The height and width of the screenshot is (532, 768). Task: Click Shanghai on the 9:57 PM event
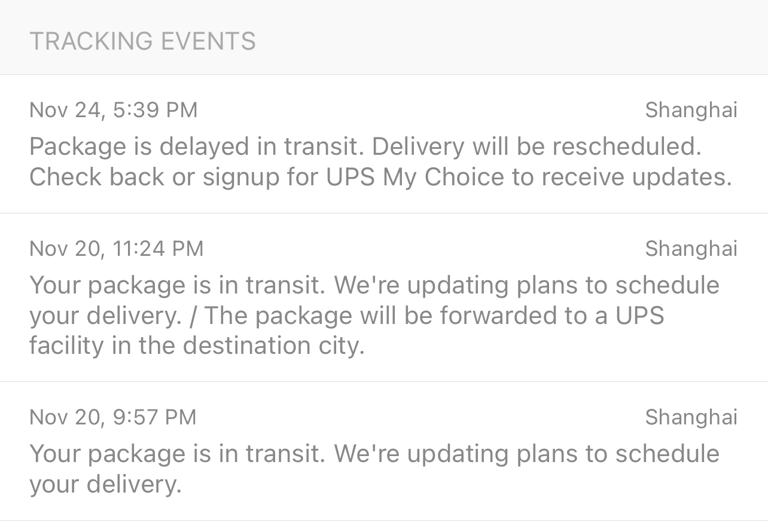pyautogui.click(x=691, y=417)
